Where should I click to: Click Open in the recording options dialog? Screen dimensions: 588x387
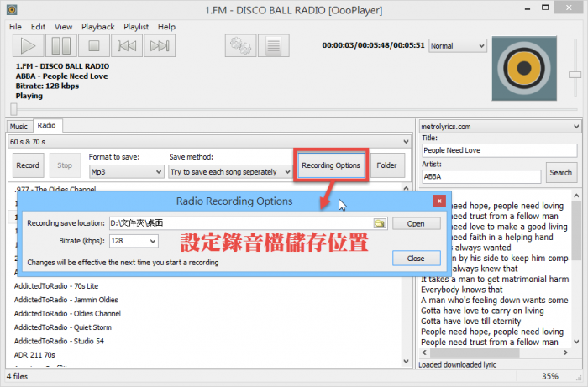coord(416,223)
